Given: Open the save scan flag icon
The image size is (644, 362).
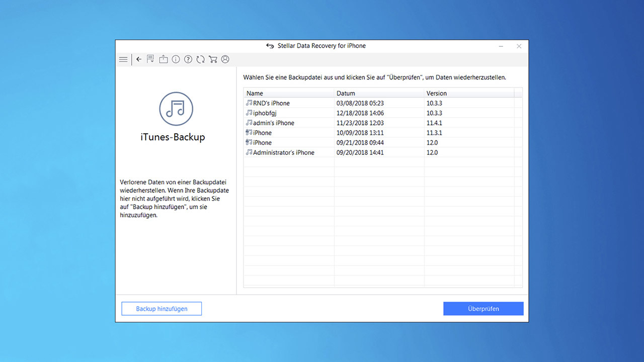Looking at the screenshot, I should [150, 59].
